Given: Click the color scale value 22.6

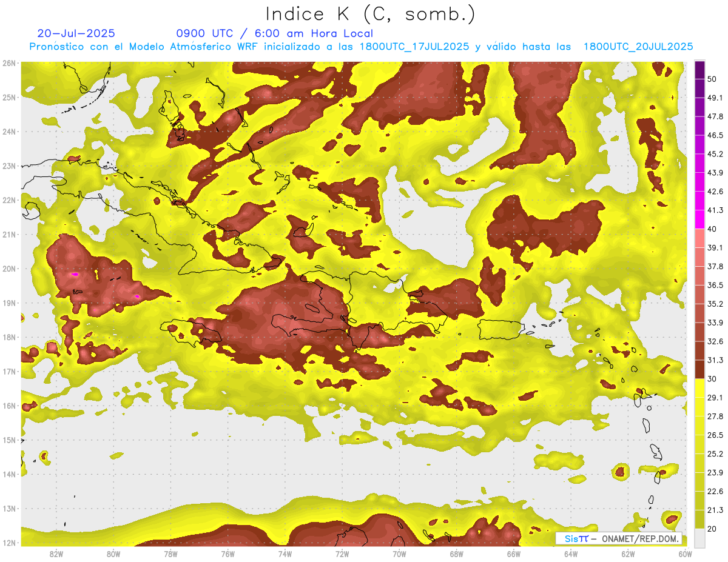Looking at the screenshot, I should [715, 491].
